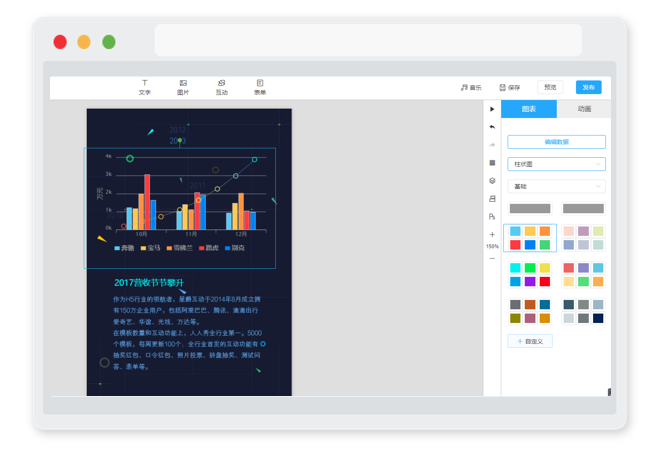660x460 pixels.
Task: Switch to the 图表 chart tab
Action: pos(529,109)
